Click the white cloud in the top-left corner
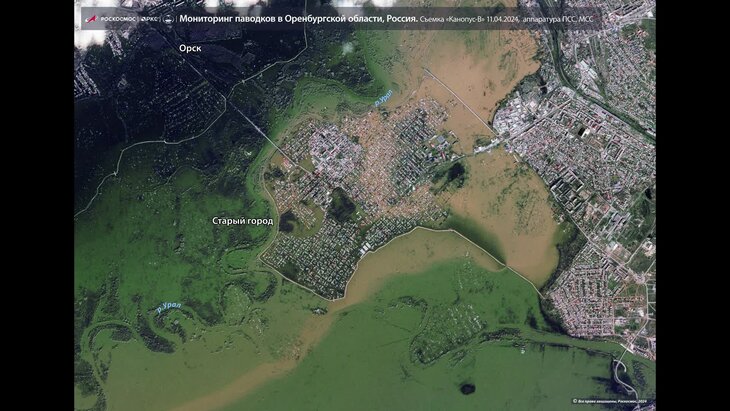730x411 pixels. point(91,39)
